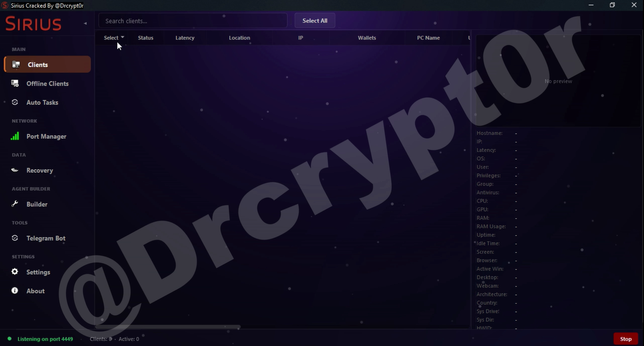Click 'Listening on port 4449' status text

45,339
